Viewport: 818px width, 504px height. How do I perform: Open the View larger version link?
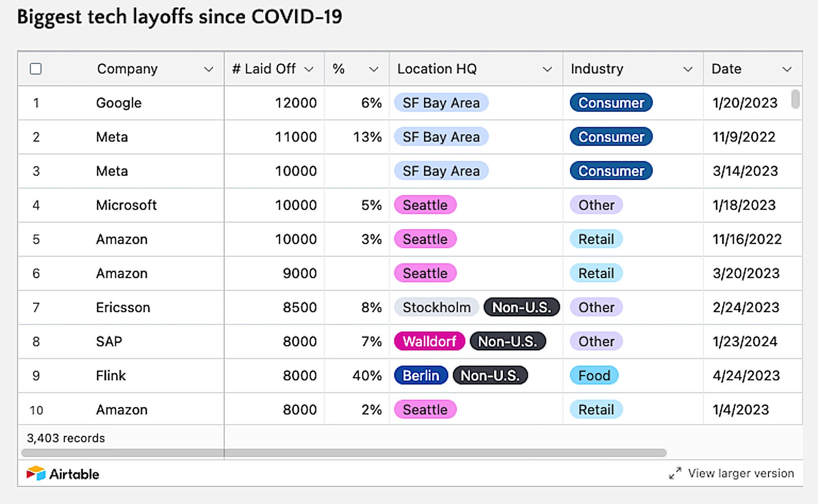pyautogui.click(x=741, y=473)
